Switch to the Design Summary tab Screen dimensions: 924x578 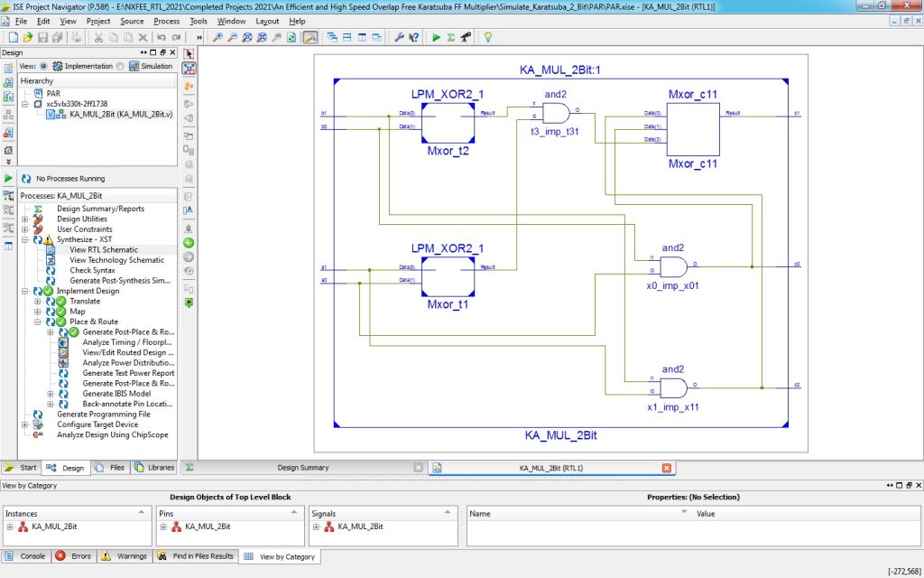pos(302,468)
